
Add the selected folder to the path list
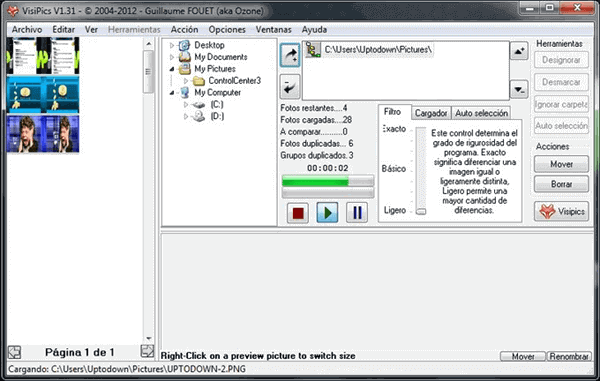pos(290,55)
